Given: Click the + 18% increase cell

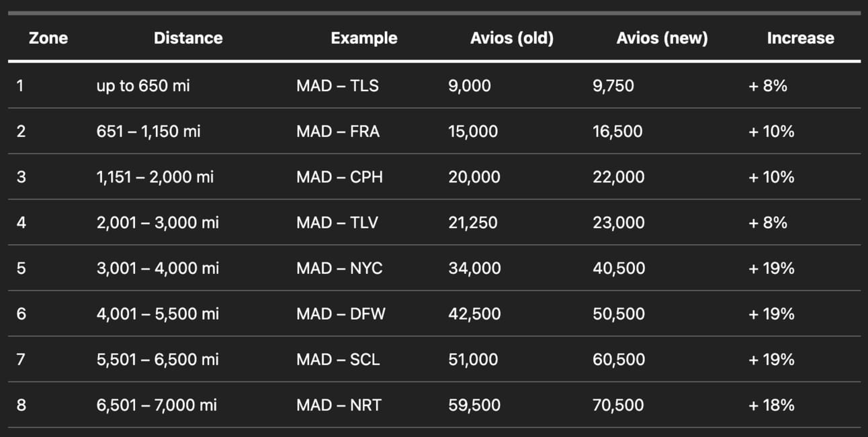Looking at the screenshot, I should [771, 405].
